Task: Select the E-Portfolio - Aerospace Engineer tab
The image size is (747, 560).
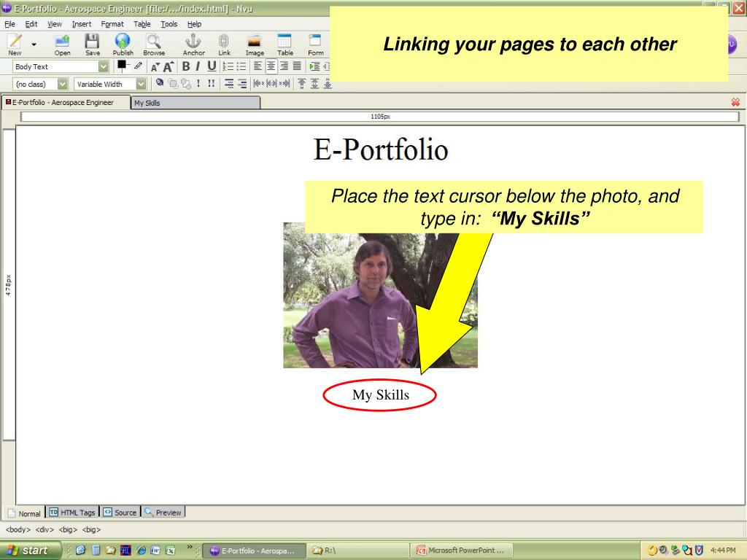Action: [x=66, y=102]
